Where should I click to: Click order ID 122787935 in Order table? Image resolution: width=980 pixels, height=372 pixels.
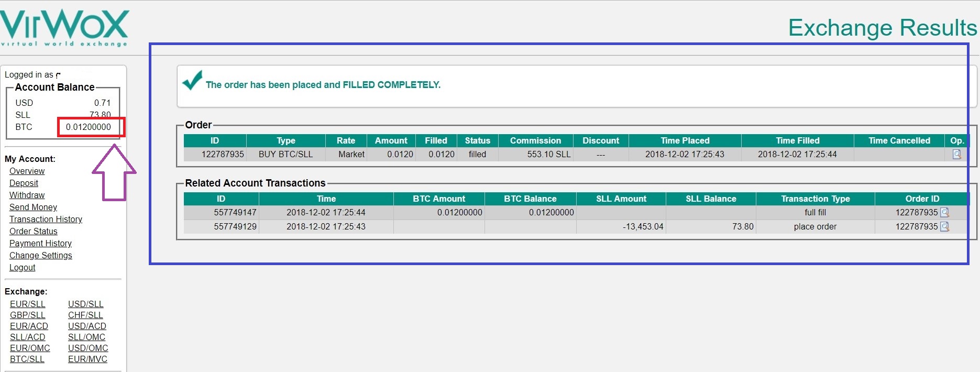tap(223, 154)
